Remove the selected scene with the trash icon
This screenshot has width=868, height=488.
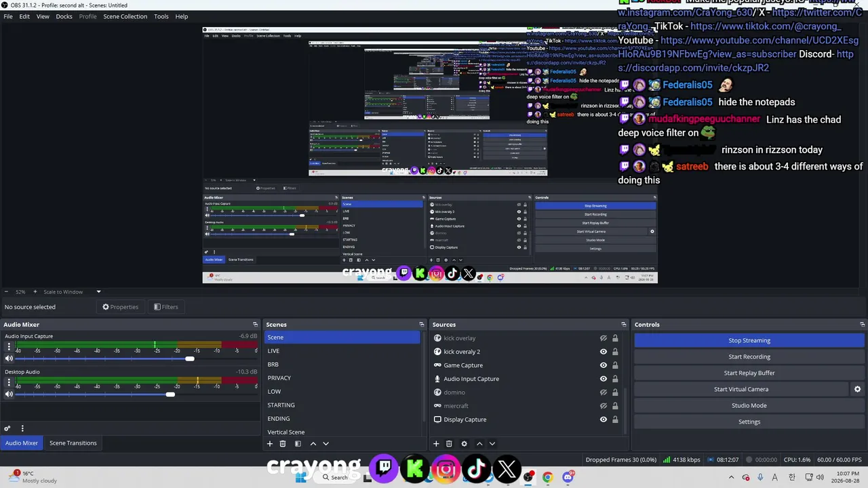(x=283, y=444)
